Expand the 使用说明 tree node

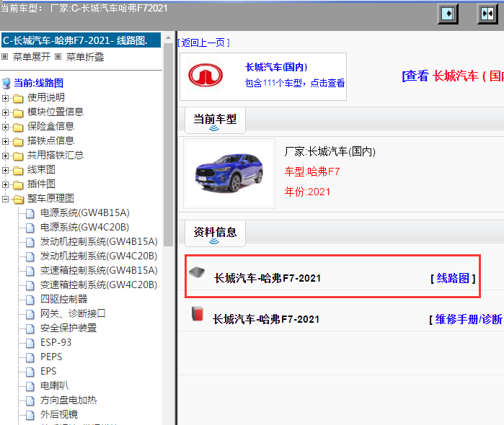click(x=5, y=98)
